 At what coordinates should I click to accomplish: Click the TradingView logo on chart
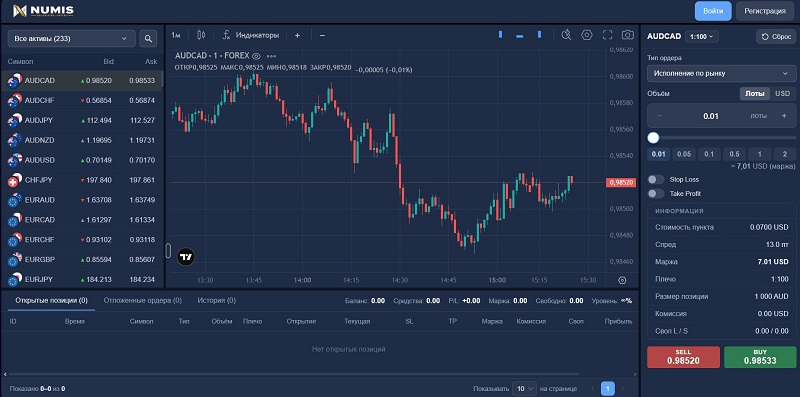point(186,257)
